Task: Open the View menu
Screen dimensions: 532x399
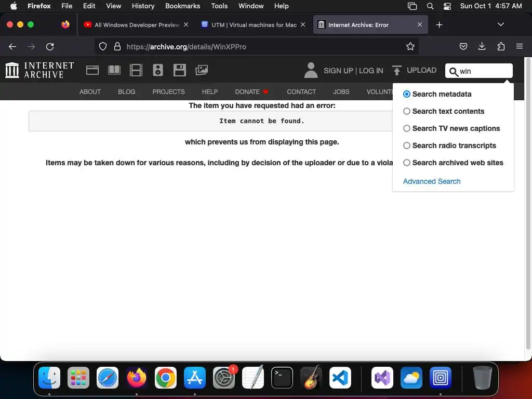Action: point(113,6)
